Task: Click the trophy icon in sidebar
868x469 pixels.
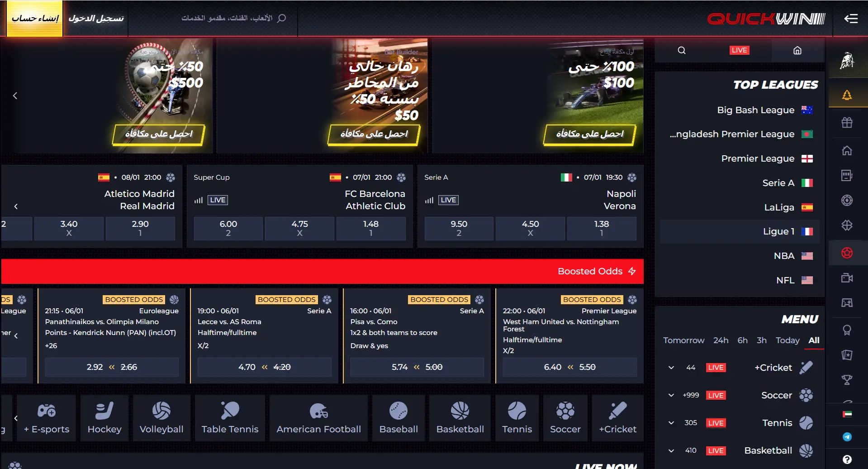Action: tap(847, 380)
